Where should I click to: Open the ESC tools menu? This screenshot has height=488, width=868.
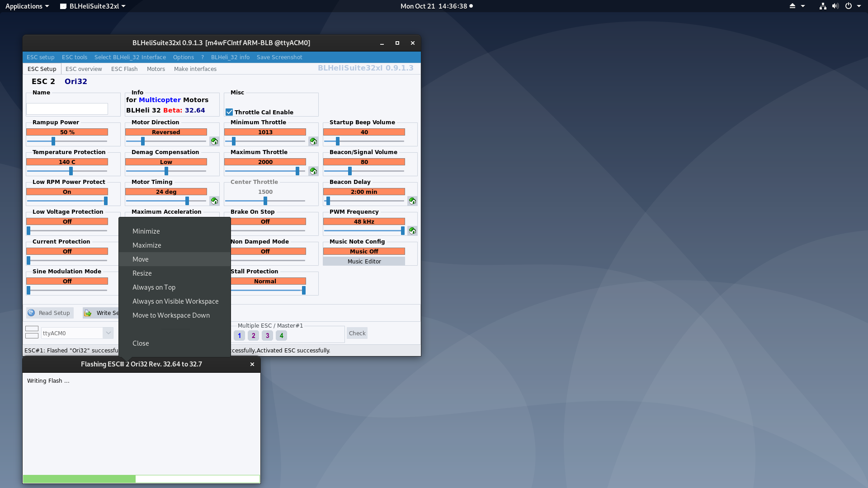click(x=75, y=57)
